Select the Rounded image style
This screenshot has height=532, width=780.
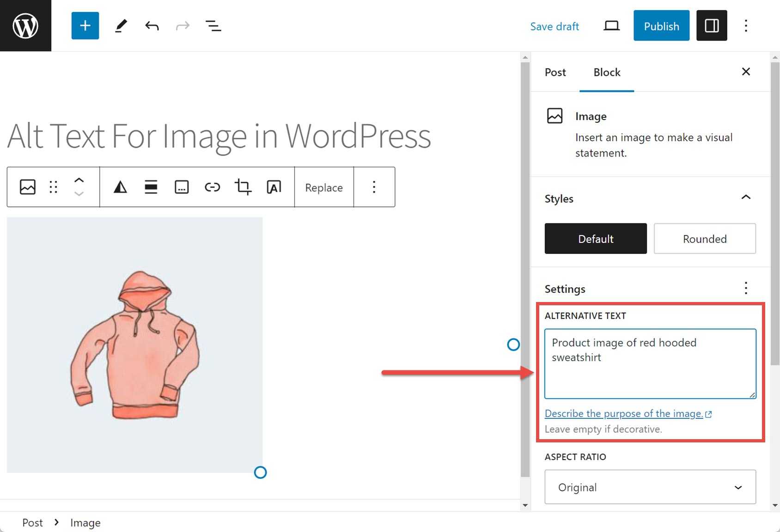pyautogui.click(x=705, y=239)
